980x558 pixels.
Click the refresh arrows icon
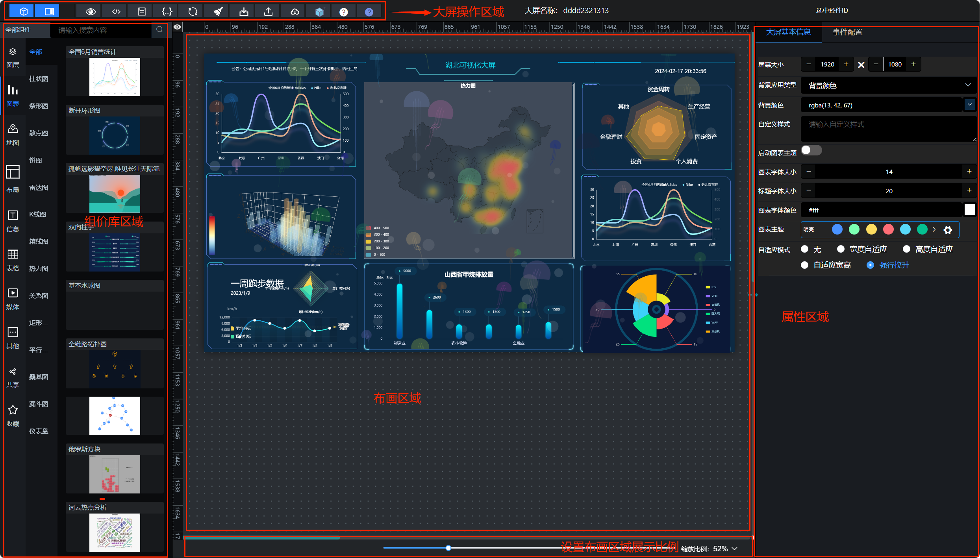pyautogui.click(x=193, y=11)
